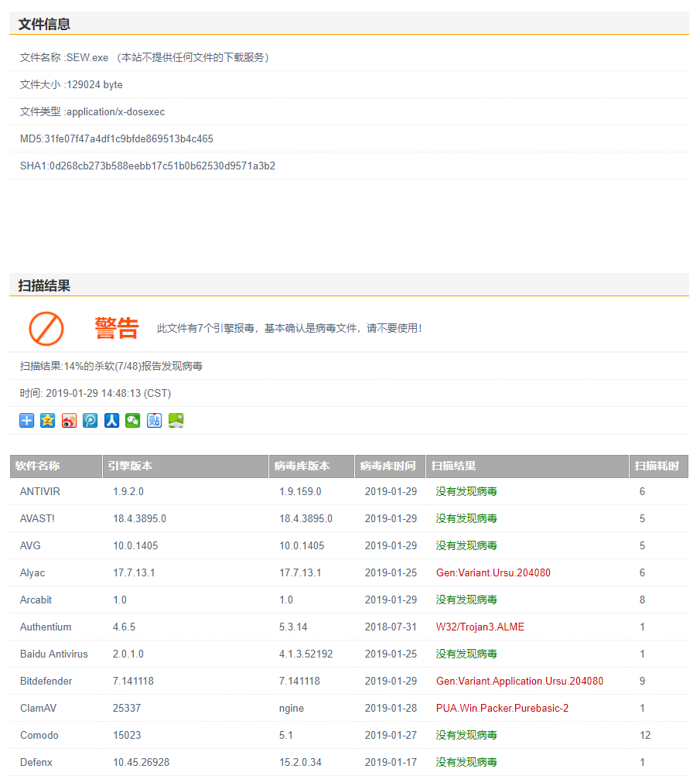
Task: Click Comodo database date 2019-01-27
Action: tap(391, 735)
